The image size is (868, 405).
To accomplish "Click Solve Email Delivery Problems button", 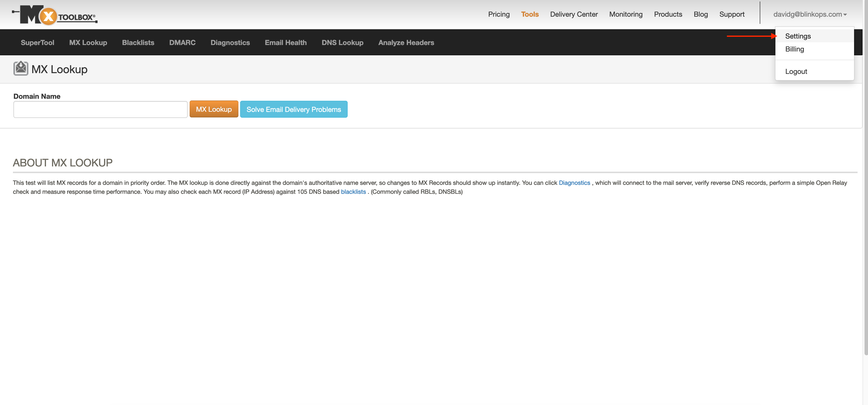I will tap(293, 109).
